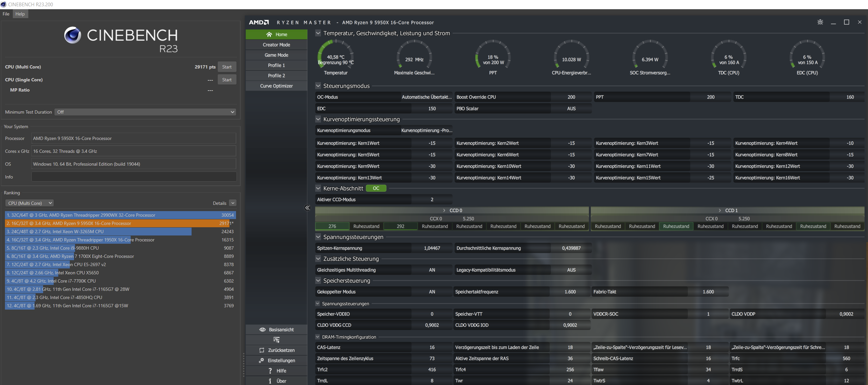Click the Info input field
Screen dimensions: 868x385
point(134,177)
